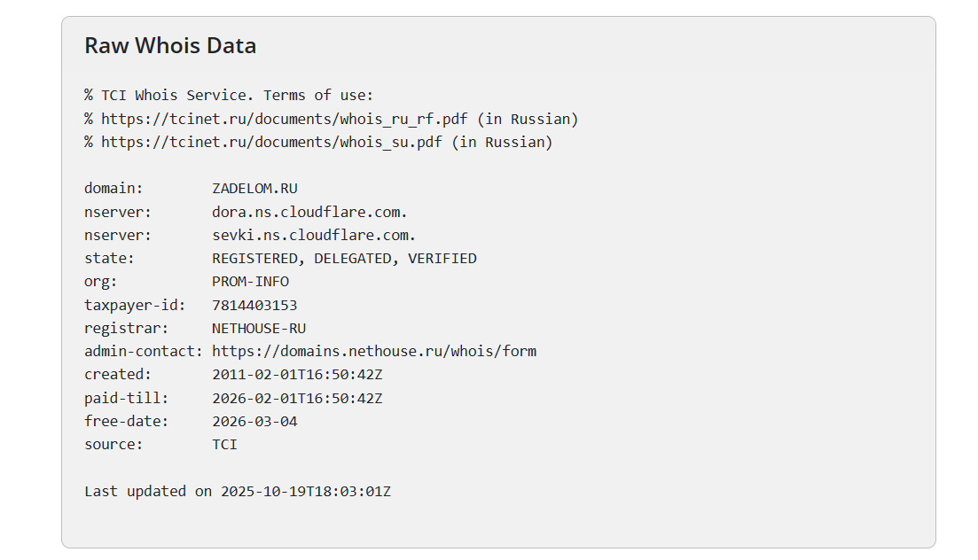978x560 pixels.
Task: Click the Last updated timestamp line
Action: coord(237,491)
